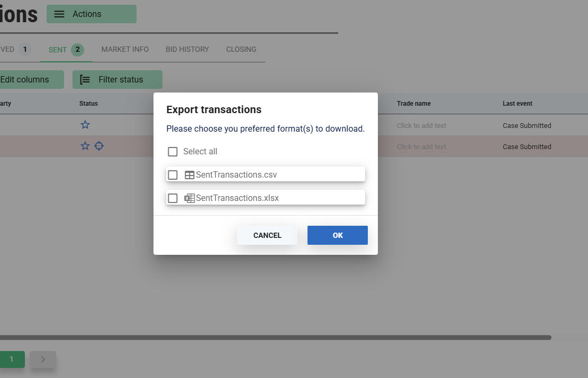Screen dimensions: 588x378
Task: Select page 1 in pagination
Action: coord(11,359)
